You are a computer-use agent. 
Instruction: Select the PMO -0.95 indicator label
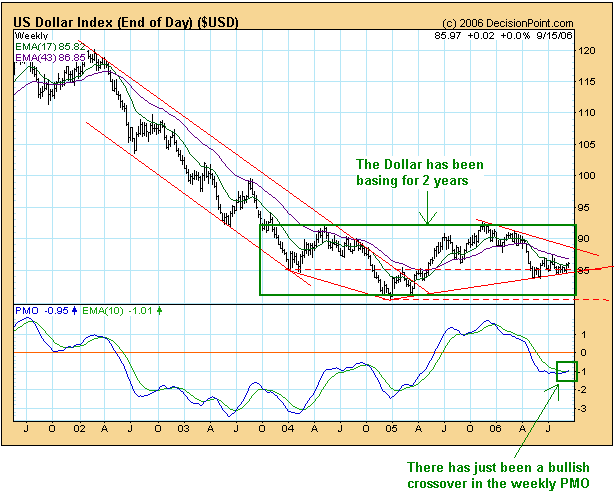[x=46, y=311]
